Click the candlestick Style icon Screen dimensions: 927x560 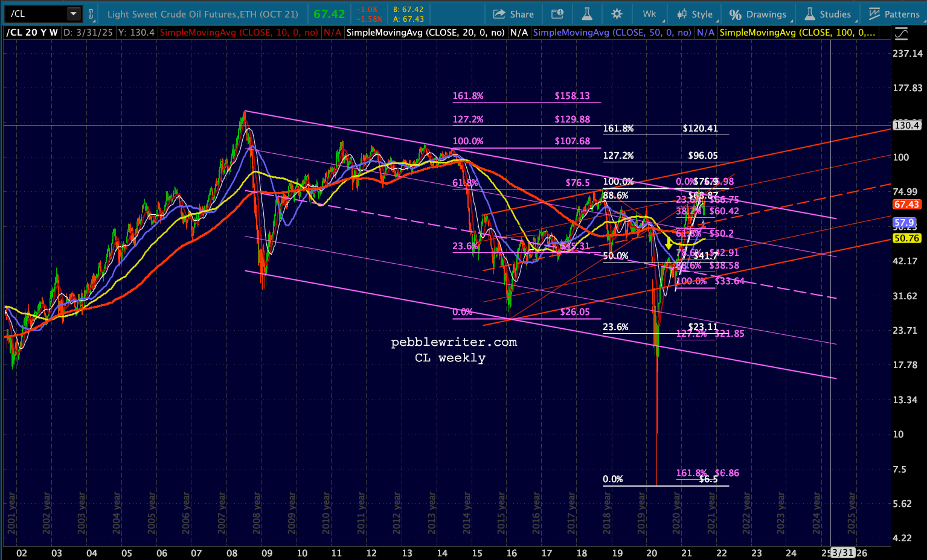[x=682, y=14]
